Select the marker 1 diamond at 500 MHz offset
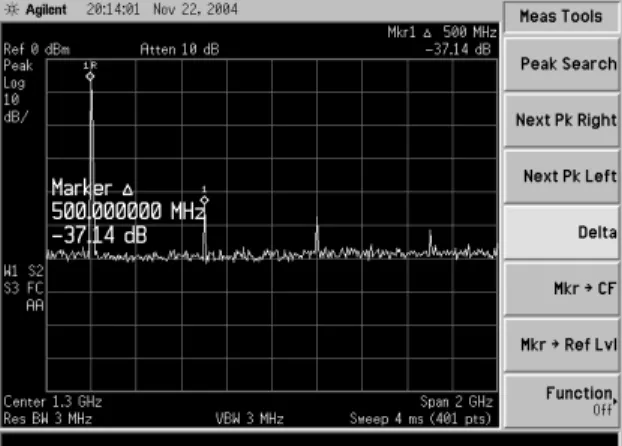Viewport: 622px width, 446px height. (204, 200)
